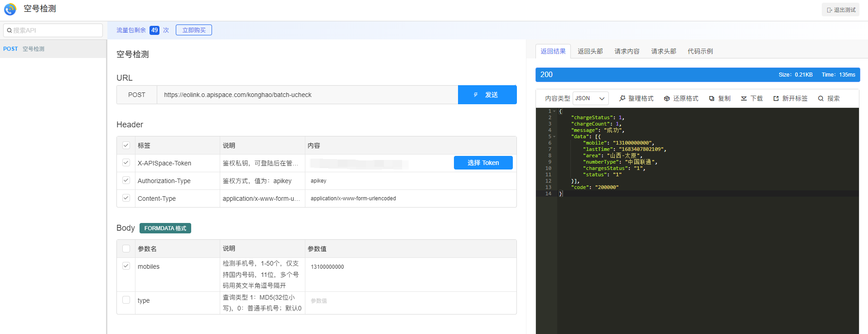Image resolution: width=868 pixels, height=334 pixels.
Task: Click the 退出测试 button
Action: click(841, 10)
